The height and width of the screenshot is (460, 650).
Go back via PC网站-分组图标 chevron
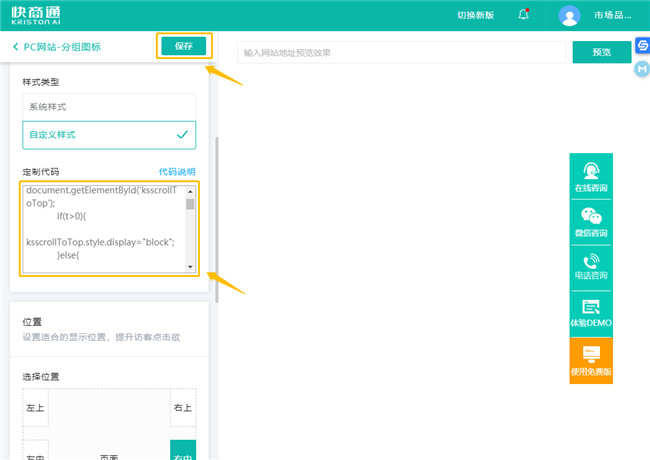tap(15, 47)
